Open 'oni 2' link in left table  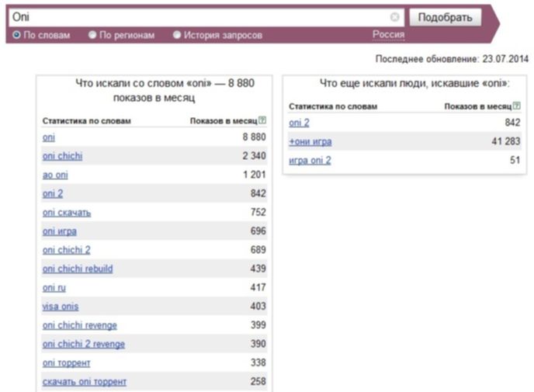coord(53,193)
